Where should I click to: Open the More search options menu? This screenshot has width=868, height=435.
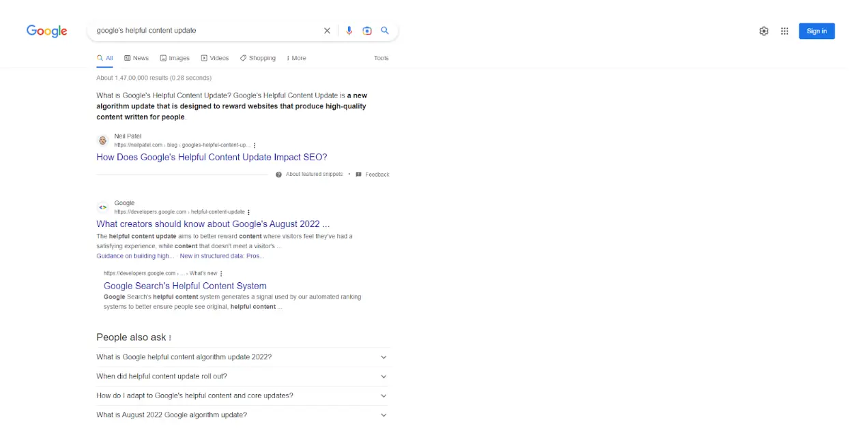point(295,58)
